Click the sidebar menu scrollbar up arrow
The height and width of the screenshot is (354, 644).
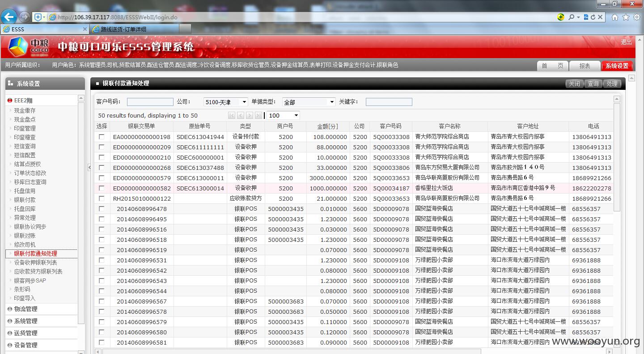(81, 98)
